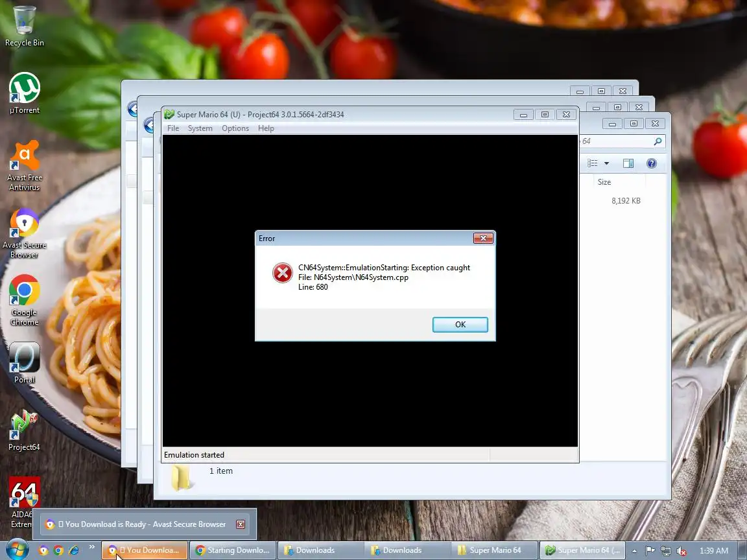Screen dimensions: 747x560
Task: Click 'File: N64System\N64System.cpp' error text
Action: point(353,277)
